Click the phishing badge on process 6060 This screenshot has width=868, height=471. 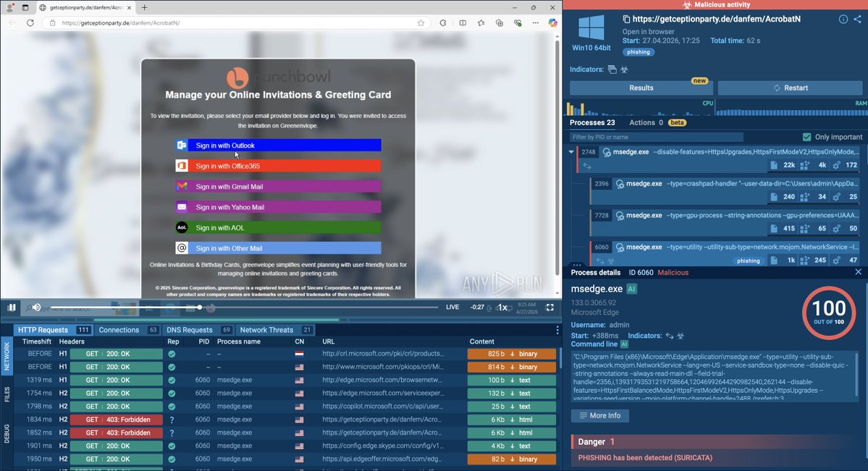pos(749,260)
